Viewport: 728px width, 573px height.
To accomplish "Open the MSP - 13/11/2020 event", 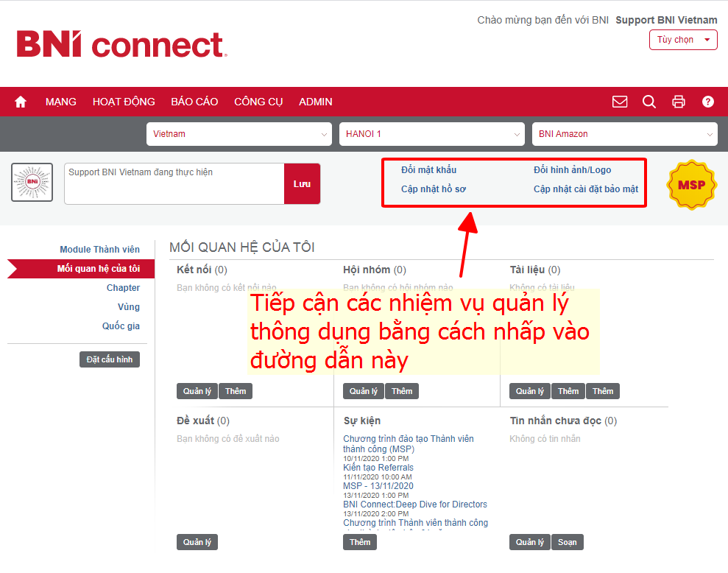I will click(x=378, y=486).
